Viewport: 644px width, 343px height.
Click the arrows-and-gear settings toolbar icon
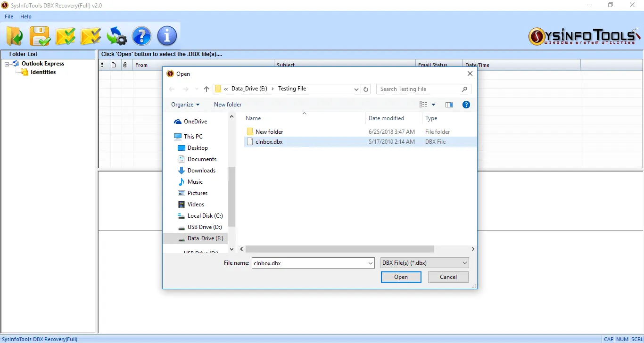(x=116, y=36)
